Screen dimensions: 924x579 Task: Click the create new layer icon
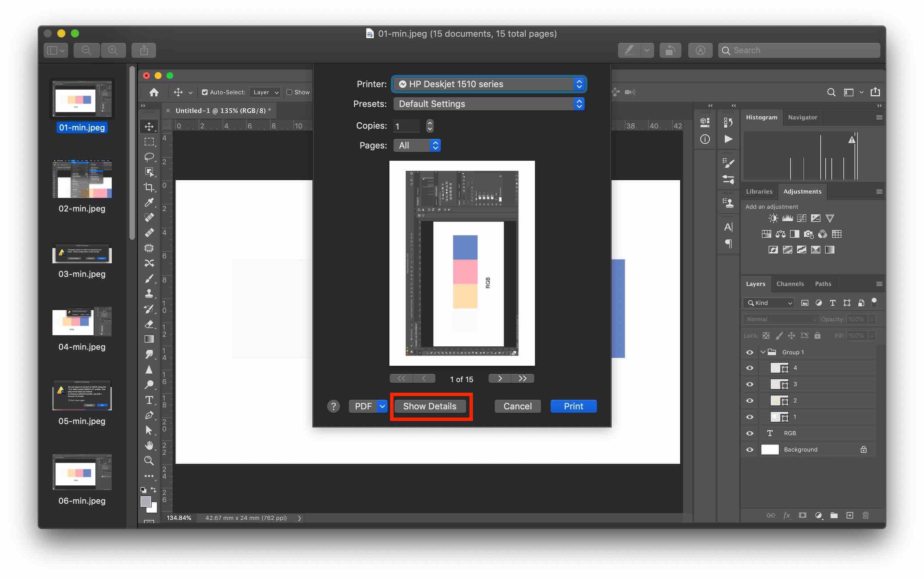click(849, 515)
